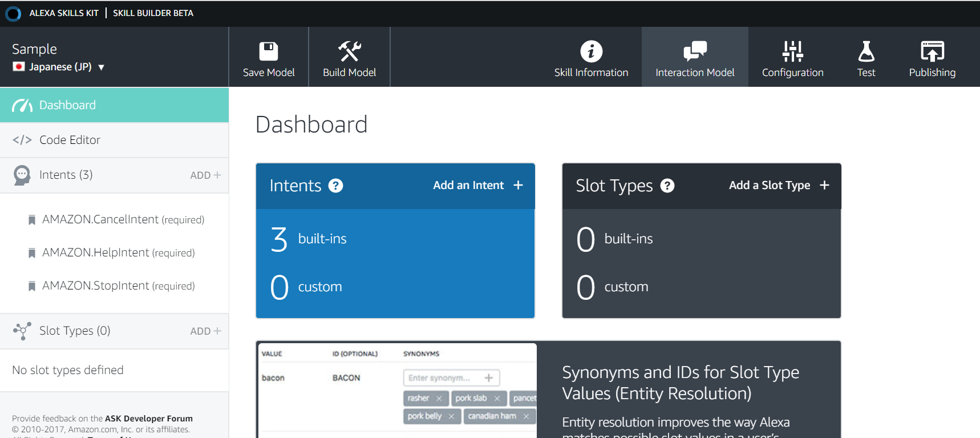
Task: Open help question mark next to Intents
Action: pyautogui.click(x=336, y=186)
